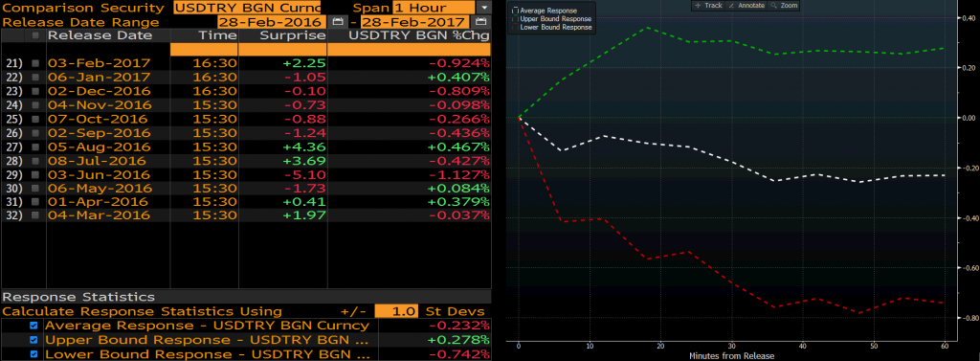980x361 pixels.
Task: Click the Zoom magnifier tool in chart
Action: pos(784,5)
